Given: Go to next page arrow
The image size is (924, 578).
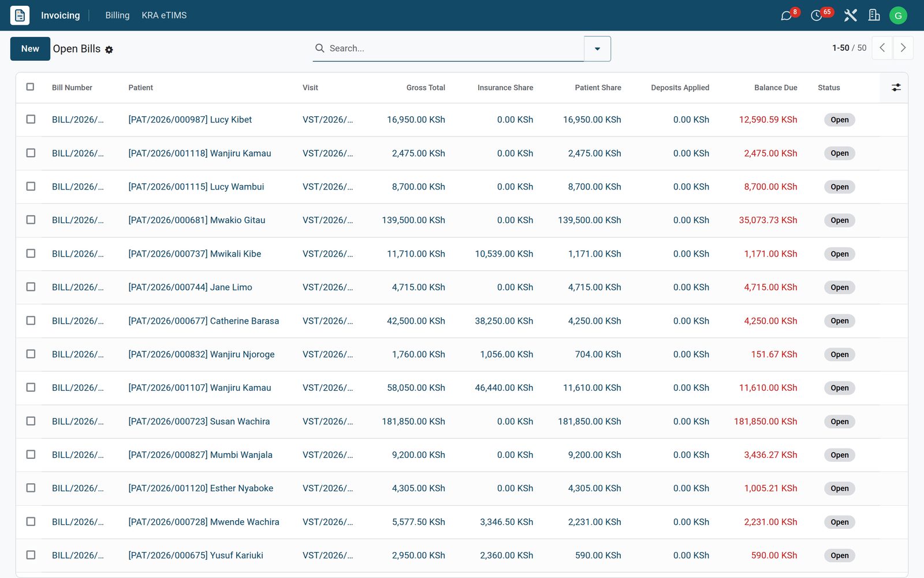Looking at the screenshot, I should [903, 48].
